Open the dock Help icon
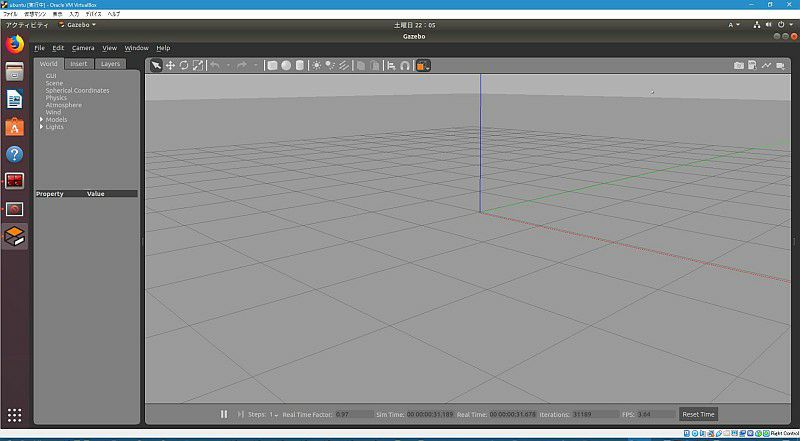The image size is (800, 441). pos(15,154)
